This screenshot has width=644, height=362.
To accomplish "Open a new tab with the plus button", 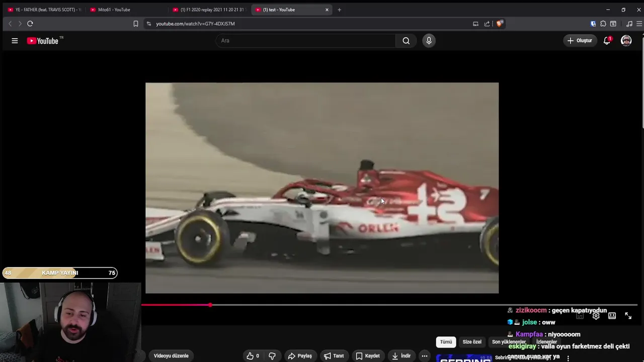I will [x=339, y=10].
